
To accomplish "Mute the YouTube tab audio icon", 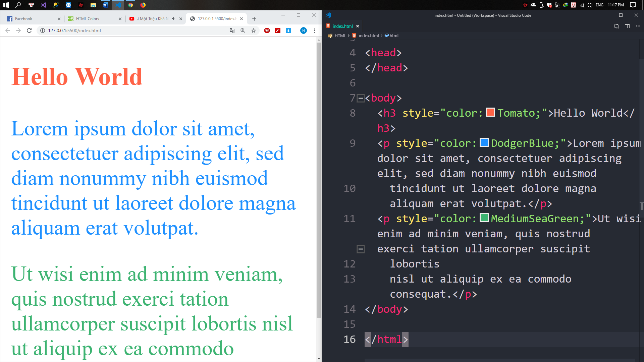I will pos(173,19).
